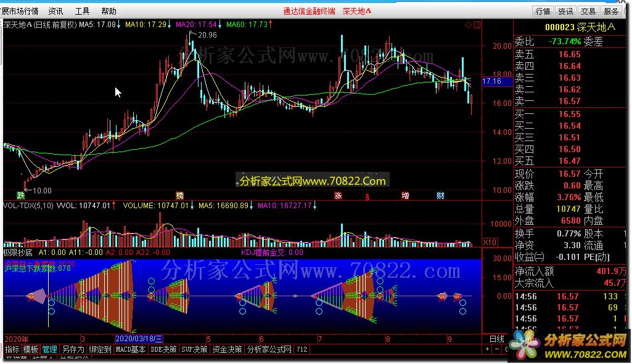This screenshot has height=364, width=632.
Task: Click the plus zoom button at bottom right
Action: click(487, 349)
